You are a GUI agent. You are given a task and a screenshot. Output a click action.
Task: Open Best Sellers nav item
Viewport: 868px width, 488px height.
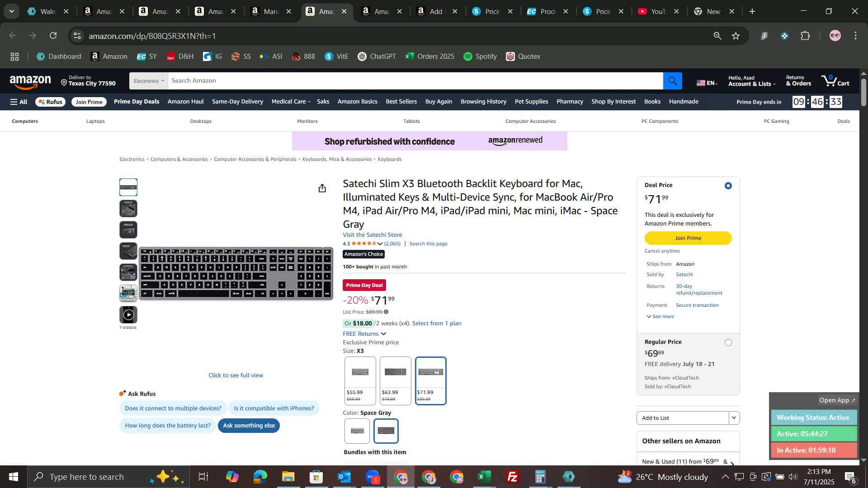[401, 102]
